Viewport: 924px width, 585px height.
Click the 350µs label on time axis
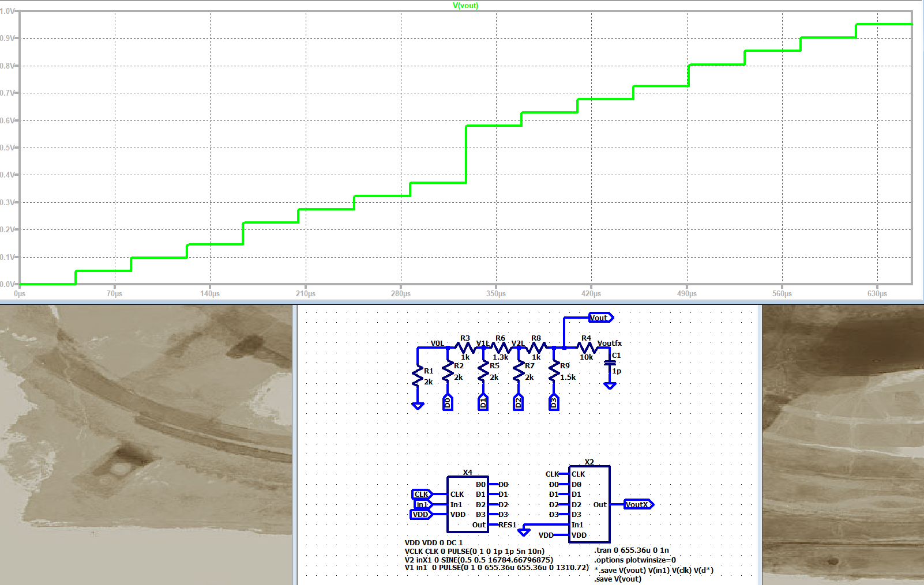coord(495,294)
